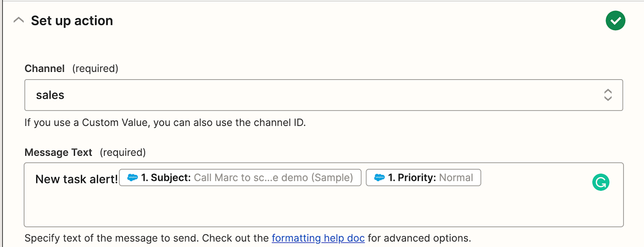Click inside the 'New task alert!' text
This screenshot has width=644, height=247.
click(76, 179)
